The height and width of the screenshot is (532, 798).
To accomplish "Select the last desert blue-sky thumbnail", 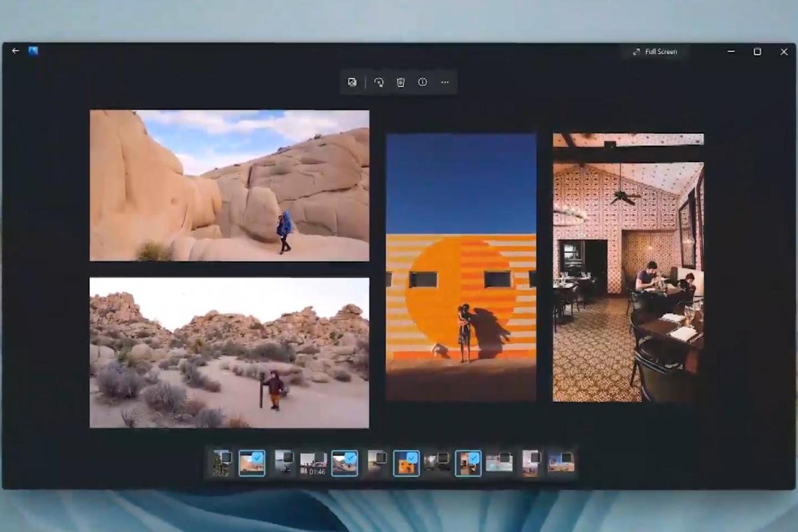I will (561, 463).
